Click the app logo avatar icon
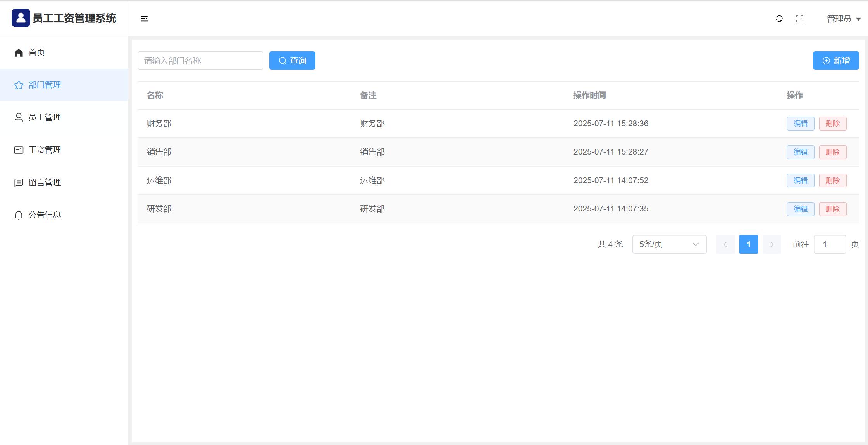Viewport: 868px width, 445px height. pos(21,18)
